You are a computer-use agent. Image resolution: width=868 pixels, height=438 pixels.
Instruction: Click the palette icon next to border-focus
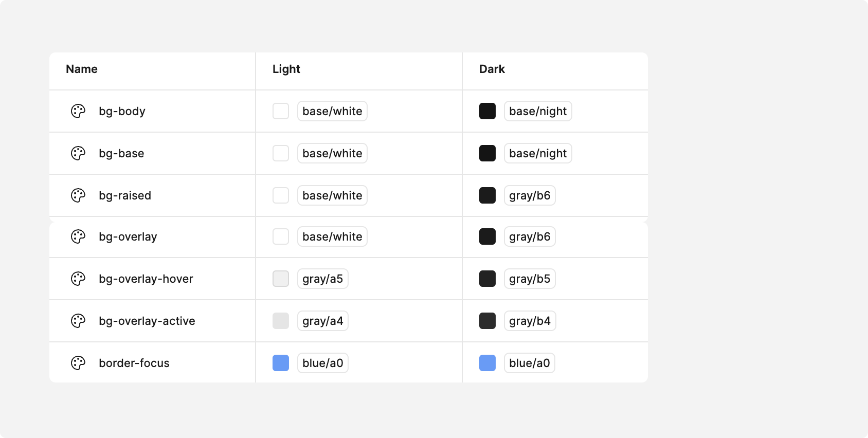[x=78, y=362]
